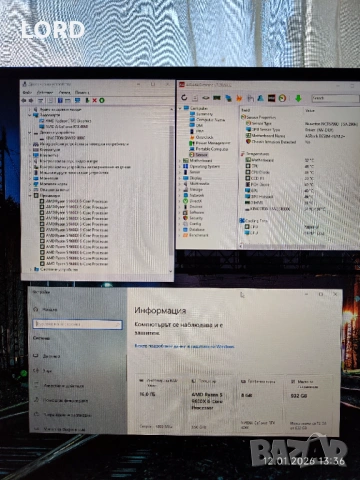Click the blue Help icon in Device Manager toolbar
Screen dimensions: 360x480
[60, 100]
